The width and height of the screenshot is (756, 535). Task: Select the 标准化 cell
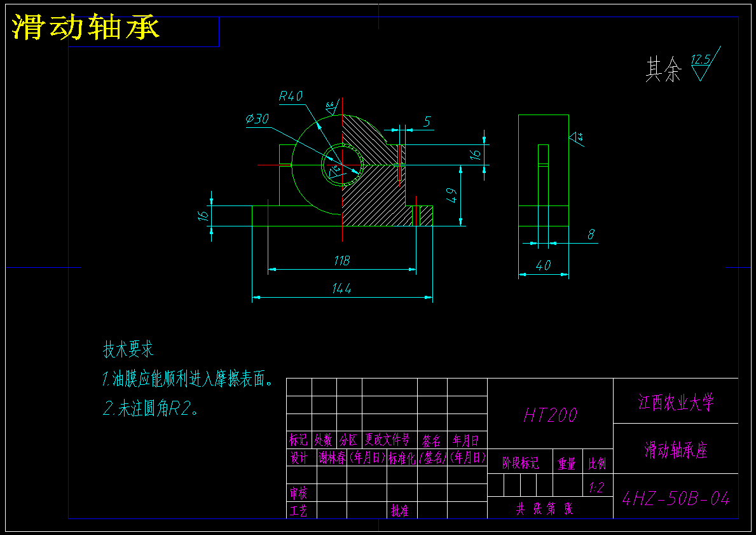point(402,457)
